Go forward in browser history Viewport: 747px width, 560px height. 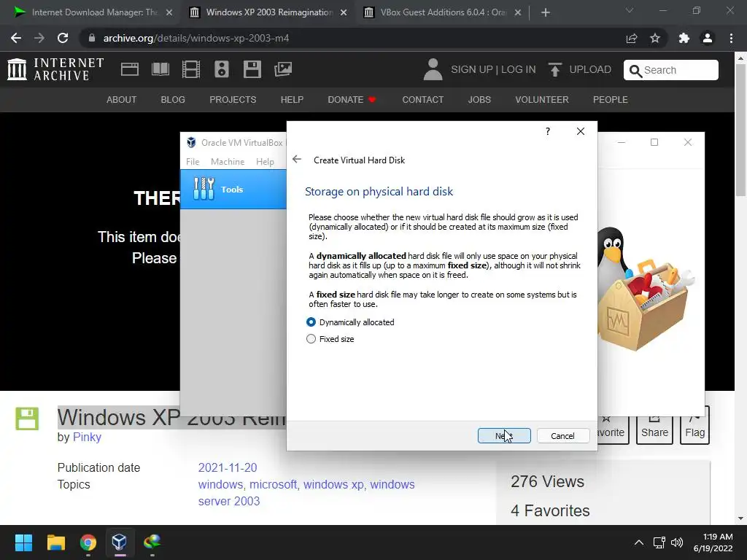[x=39, y=38]
